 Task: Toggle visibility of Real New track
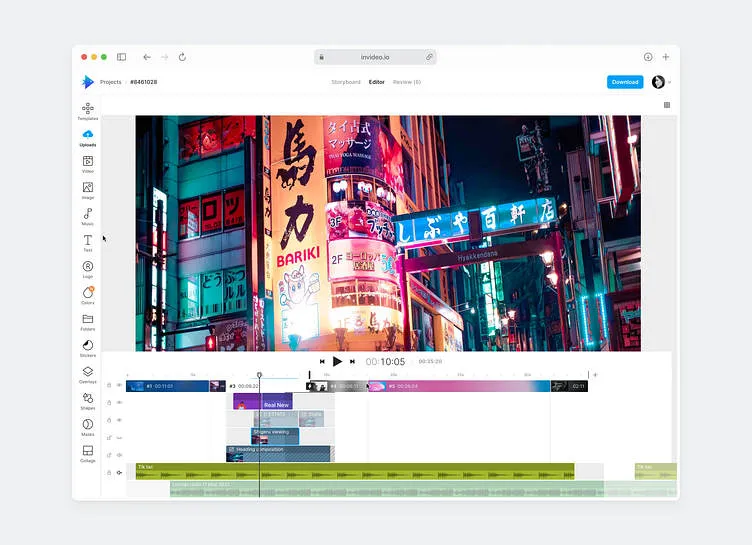point(119,403)
